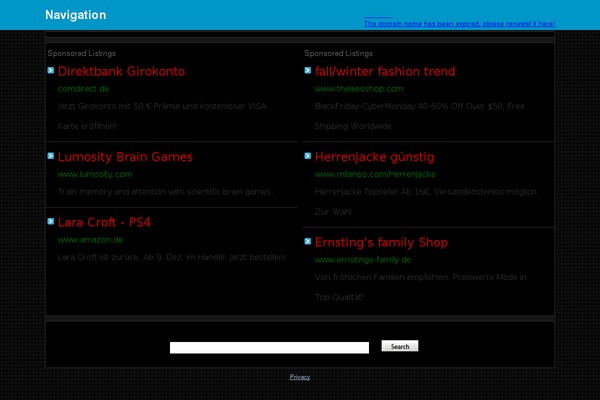Screen dimensions: 600x400
Task: Click the arrow icon beside Ernsting's family Shop
Action: (308, 241)
